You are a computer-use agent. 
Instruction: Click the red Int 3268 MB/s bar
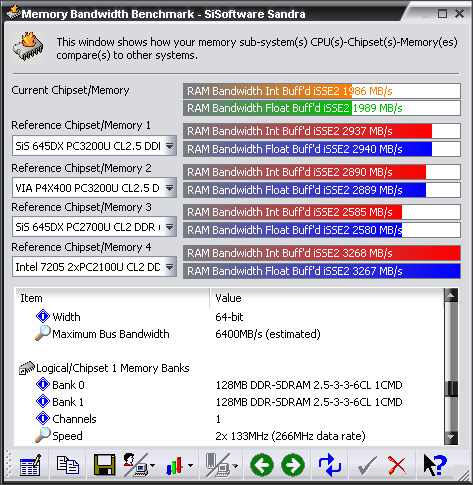pyautogui.click(x=322, y=253)
